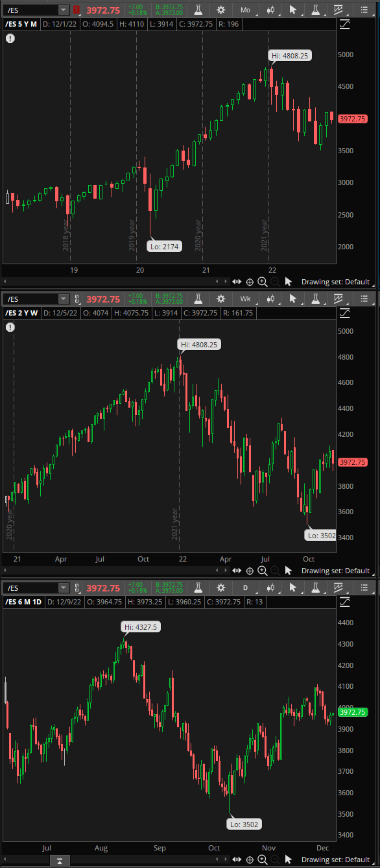Screen dimensions: 380x868
Task: Click the price axis scale icon in monthly chart
Action: coord(345,24)
